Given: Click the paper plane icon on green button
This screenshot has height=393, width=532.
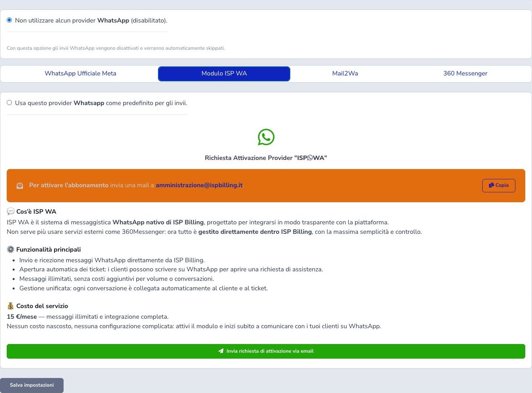Looking at the screenshot, I should [x=221, y=351].
